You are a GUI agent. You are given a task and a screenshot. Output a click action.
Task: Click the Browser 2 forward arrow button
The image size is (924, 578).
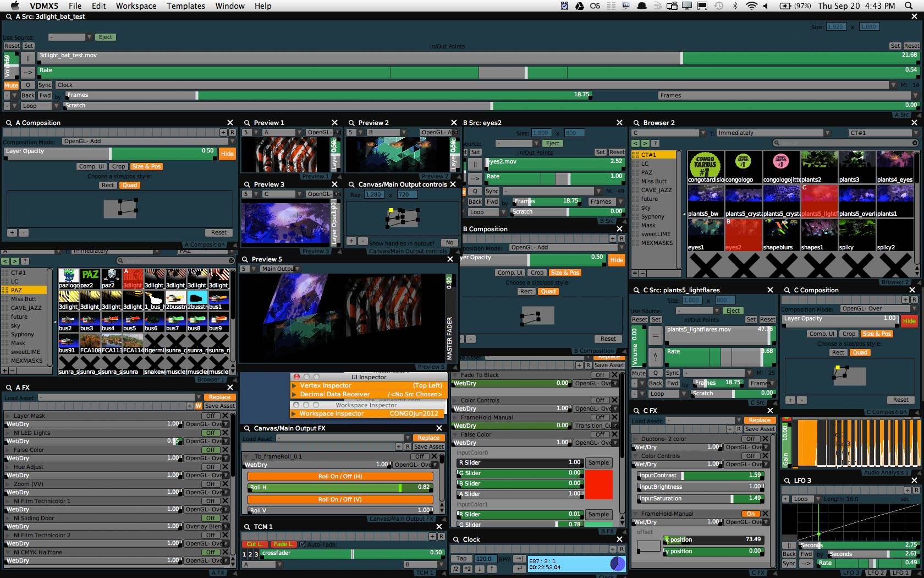tap(645, 143)
